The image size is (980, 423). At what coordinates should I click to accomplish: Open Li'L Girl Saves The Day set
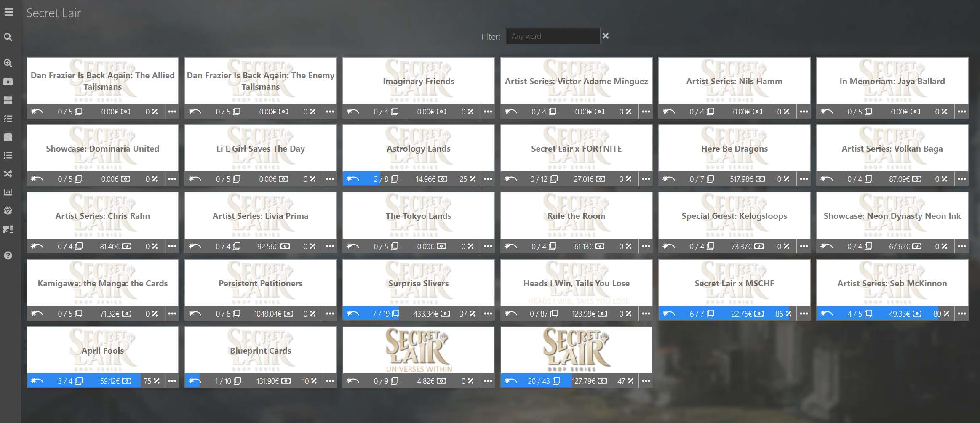coord(261,148)
